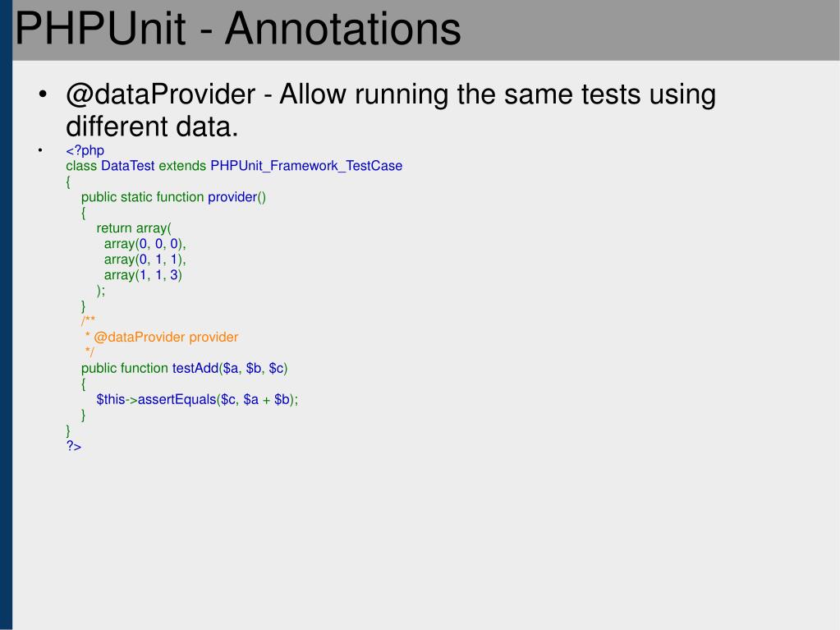Viewport: 840px width, 630px height.
Task: Click the opening /** comment marker
Action: coord(88,321)
